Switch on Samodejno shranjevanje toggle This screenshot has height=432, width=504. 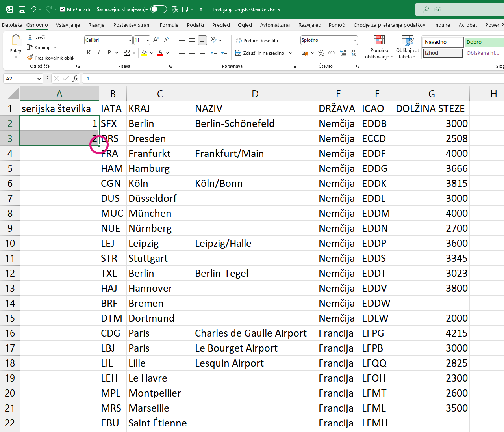pyautogui.click(x=159, y=9)
